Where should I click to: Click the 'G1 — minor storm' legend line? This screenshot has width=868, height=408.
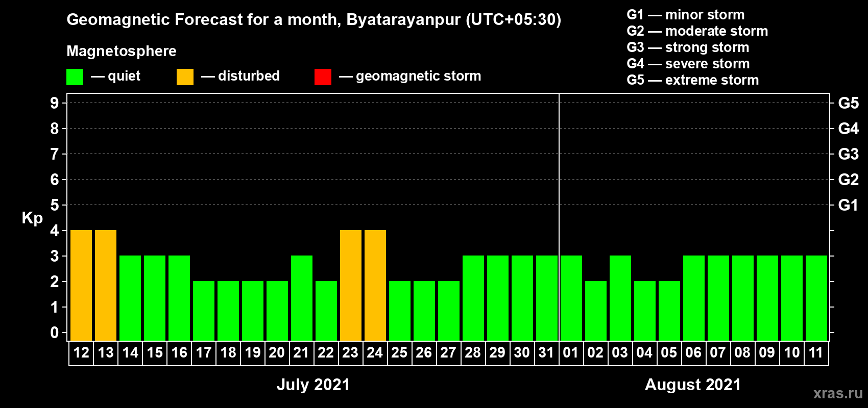[x=686, y=15]
